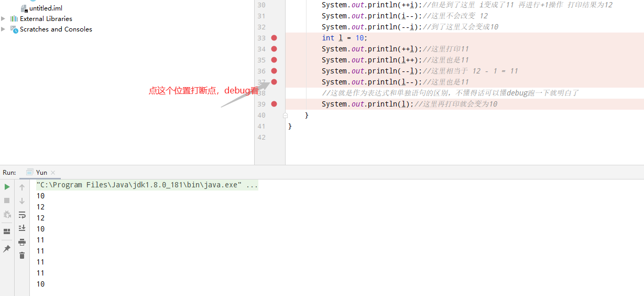Click the untitled.iml file icon
The width and height of the screenshot is (644, 296).
(24, 8)
